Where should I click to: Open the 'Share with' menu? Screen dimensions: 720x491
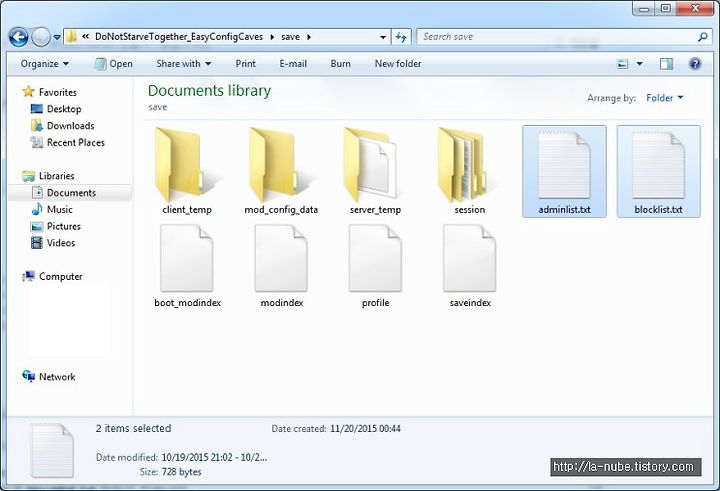(x=183, y=64)
